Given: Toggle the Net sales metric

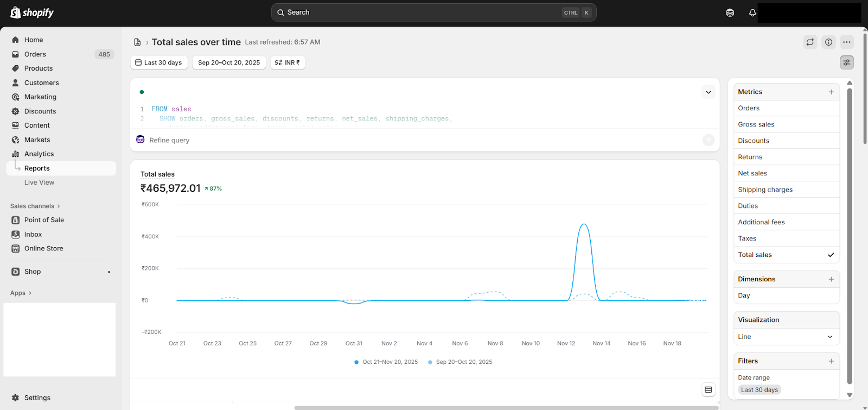Looking at the screenshot, I should [787, 173].
